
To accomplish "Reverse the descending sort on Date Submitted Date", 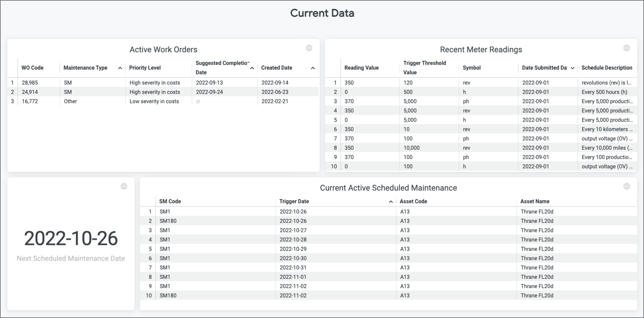I will coord(572,68).
